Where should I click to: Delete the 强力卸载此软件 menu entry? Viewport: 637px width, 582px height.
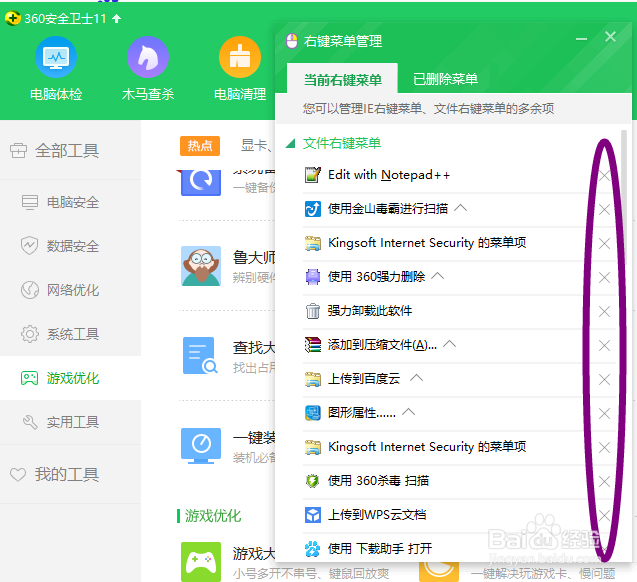coord(604,312)
